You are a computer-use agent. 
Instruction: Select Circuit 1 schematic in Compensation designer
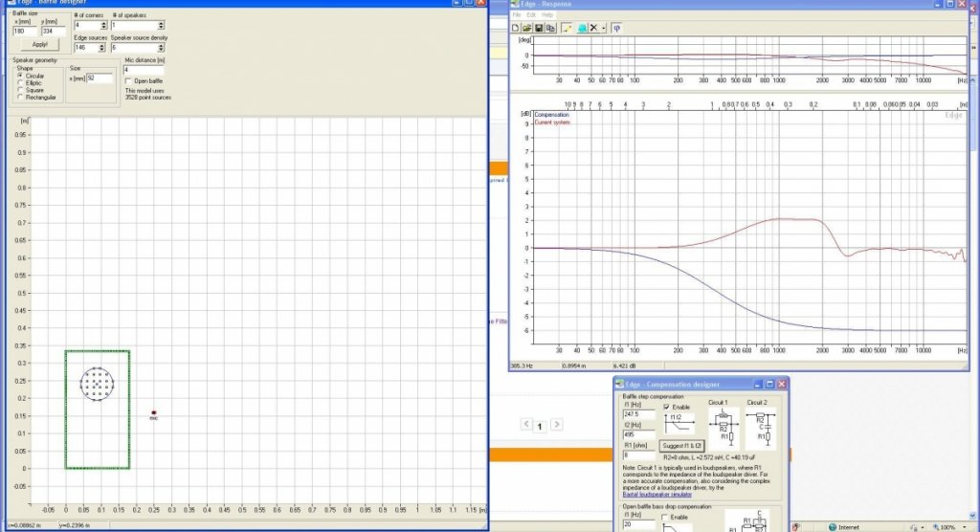coord(724,429)
